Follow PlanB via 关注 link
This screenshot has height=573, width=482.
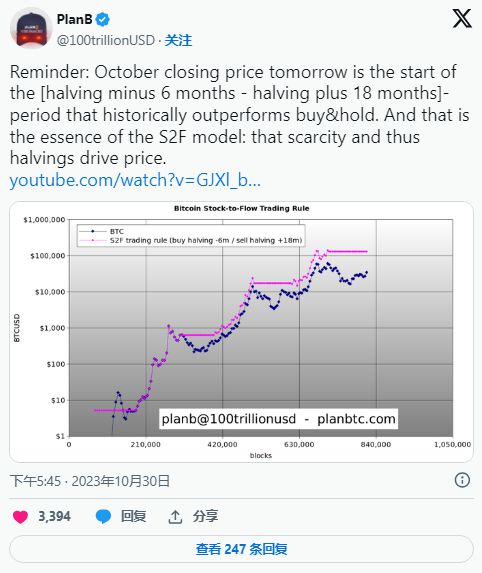pyautogui.click(x=178, y=40)
